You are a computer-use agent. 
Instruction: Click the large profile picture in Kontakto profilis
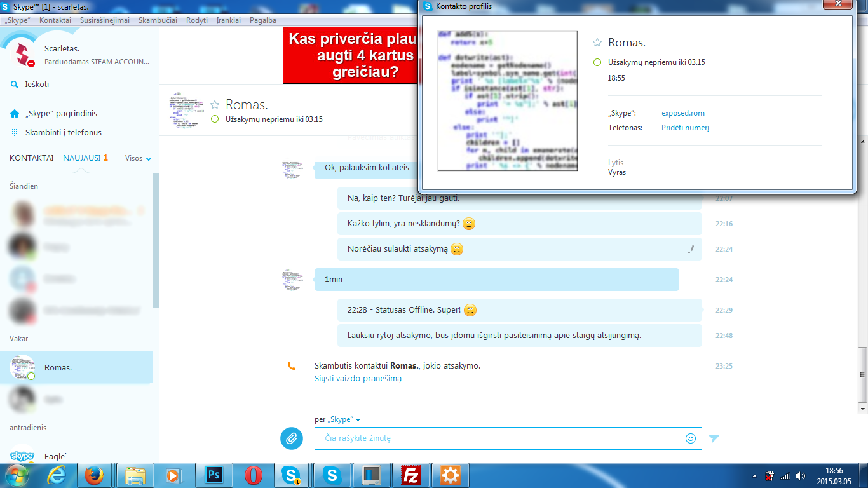[508, 100]
